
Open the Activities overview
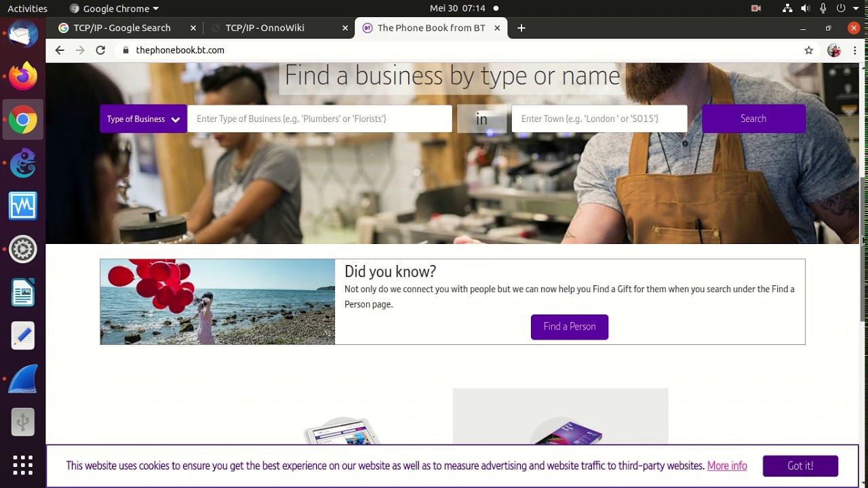coord(27,8)
